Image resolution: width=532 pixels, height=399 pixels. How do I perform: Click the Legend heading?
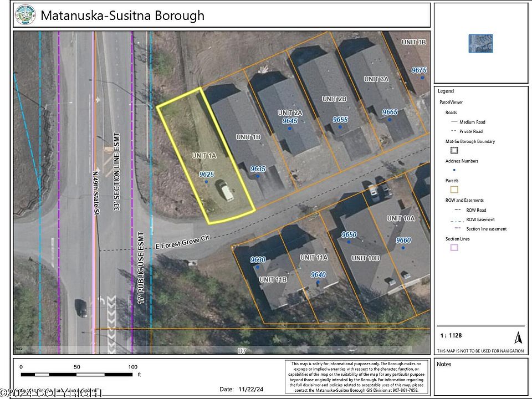tap(446, 91)
